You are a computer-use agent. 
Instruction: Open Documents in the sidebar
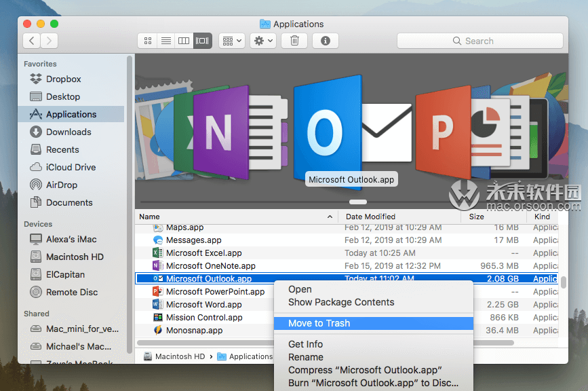click(71, 202)
